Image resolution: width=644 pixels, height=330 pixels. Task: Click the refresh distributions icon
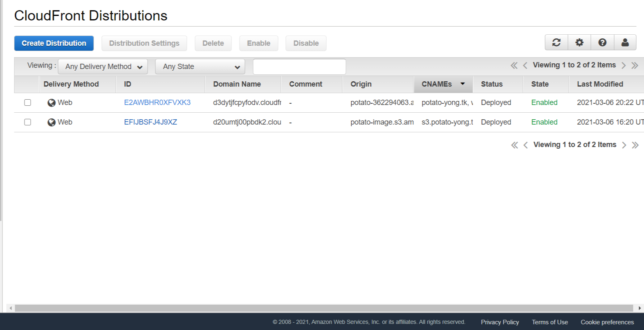pyautogui.click(x=556, y=42)
